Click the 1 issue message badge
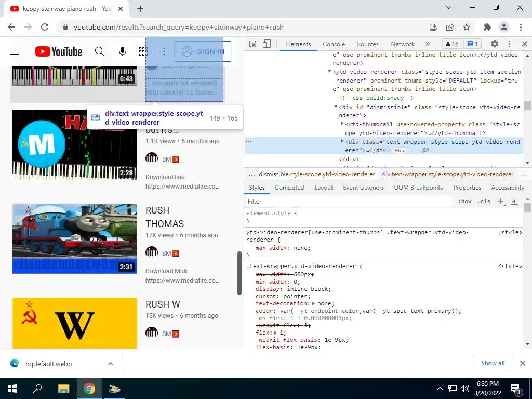The width and height of the screenshot is (532, 399). coord(472,44)
